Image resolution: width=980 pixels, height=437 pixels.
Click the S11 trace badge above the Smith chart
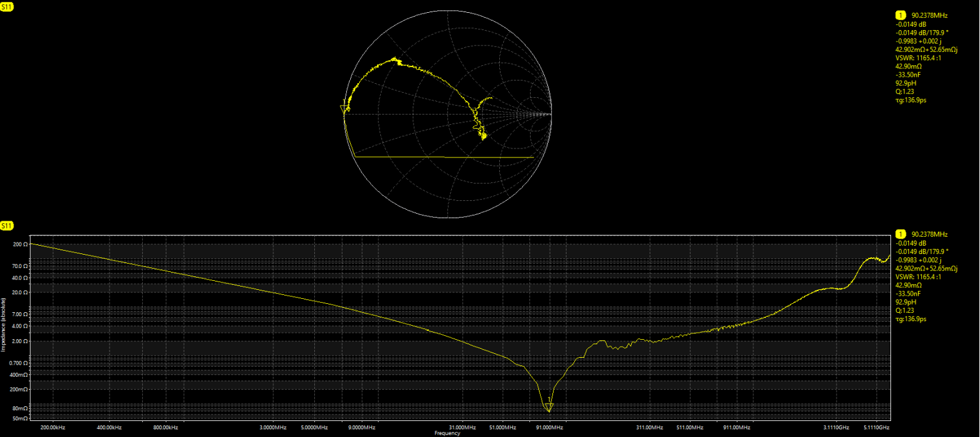[7, 6]
